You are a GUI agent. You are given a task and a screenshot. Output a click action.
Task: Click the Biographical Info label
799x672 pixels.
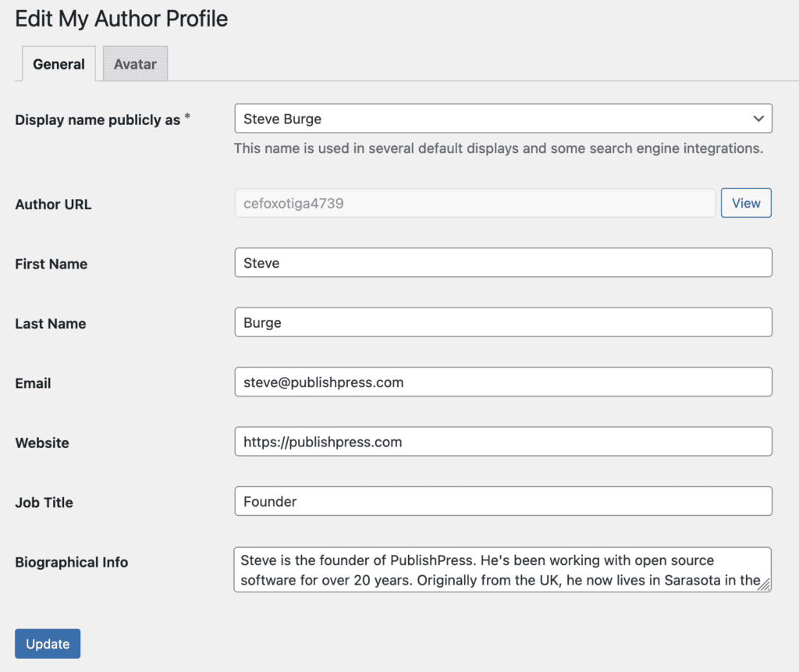pos(71,562)
